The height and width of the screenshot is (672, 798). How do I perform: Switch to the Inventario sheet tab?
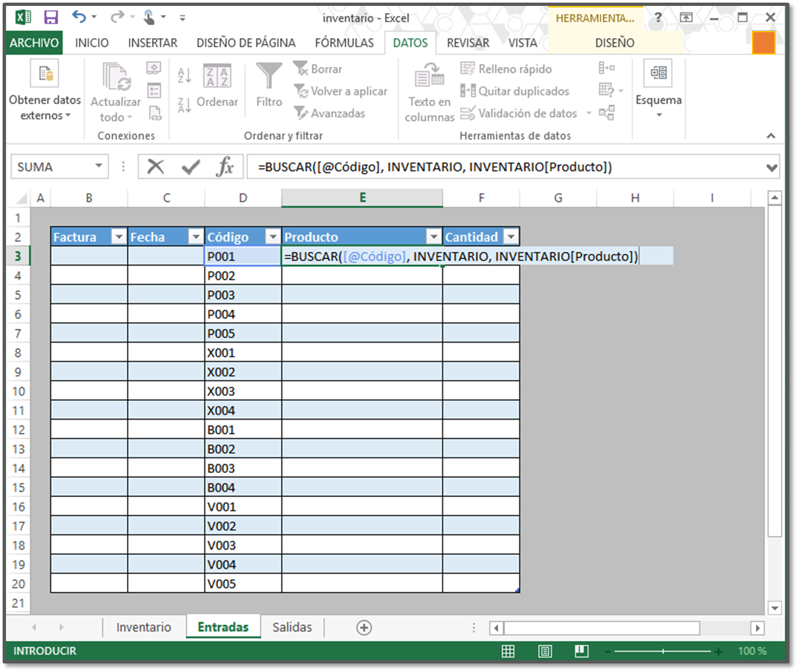[x=143, y=627]
